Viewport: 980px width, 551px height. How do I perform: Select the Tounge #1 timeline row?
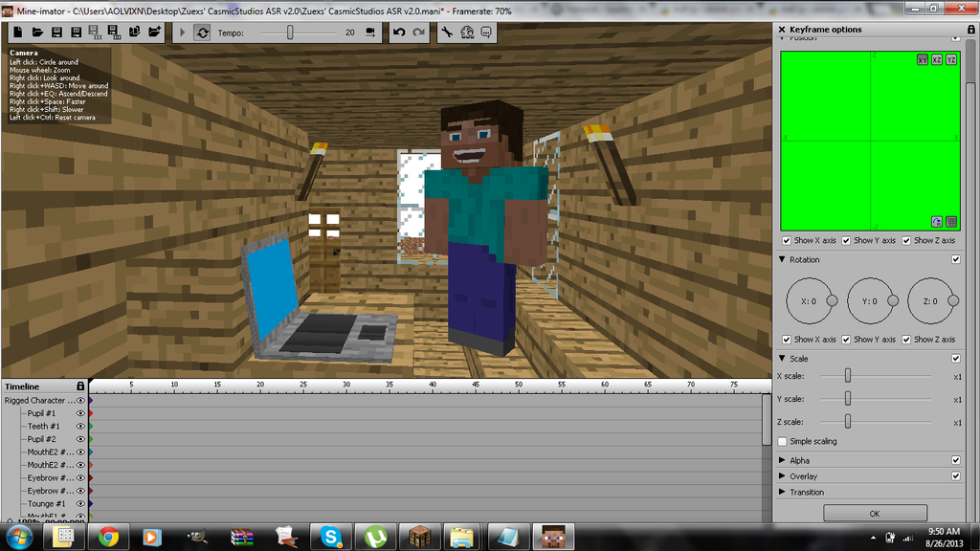425,503
